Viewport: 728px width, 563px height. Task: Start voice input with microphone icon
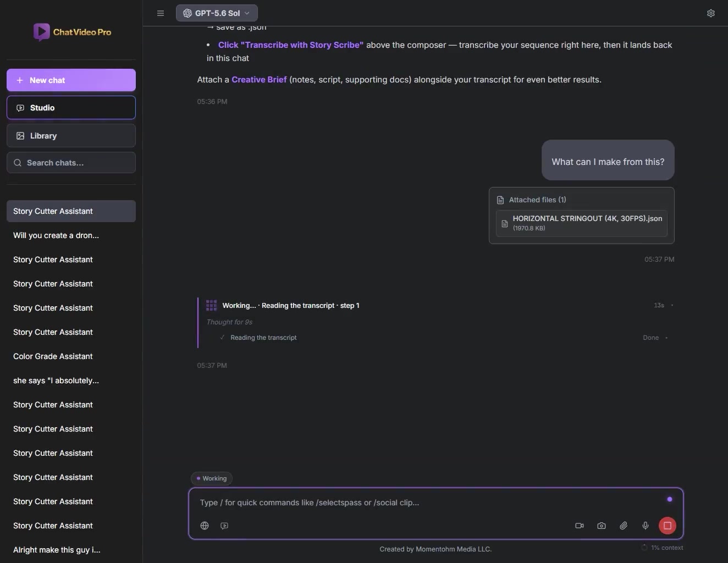[646, 526]
